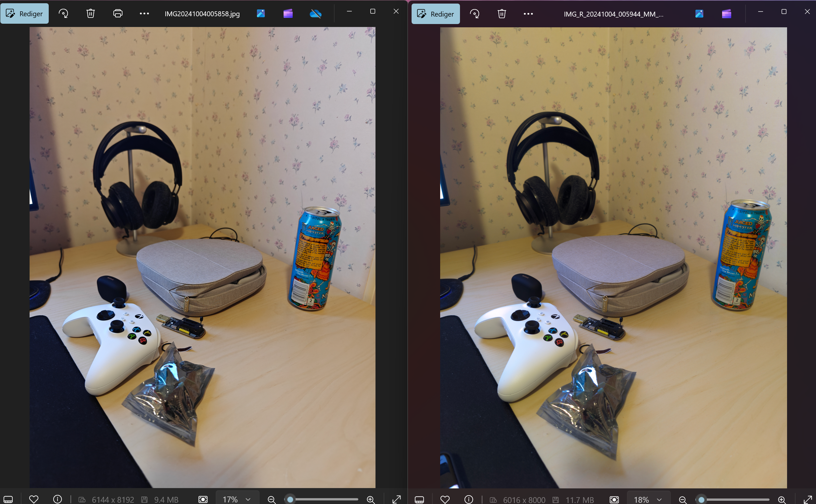
Task: Open the three-dots menu in right window
Action: 528,14
